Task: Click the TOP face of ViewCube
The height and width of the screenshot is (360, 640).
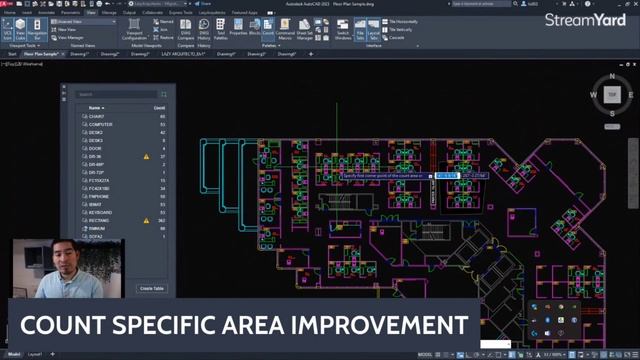Action: pos(612,95)
